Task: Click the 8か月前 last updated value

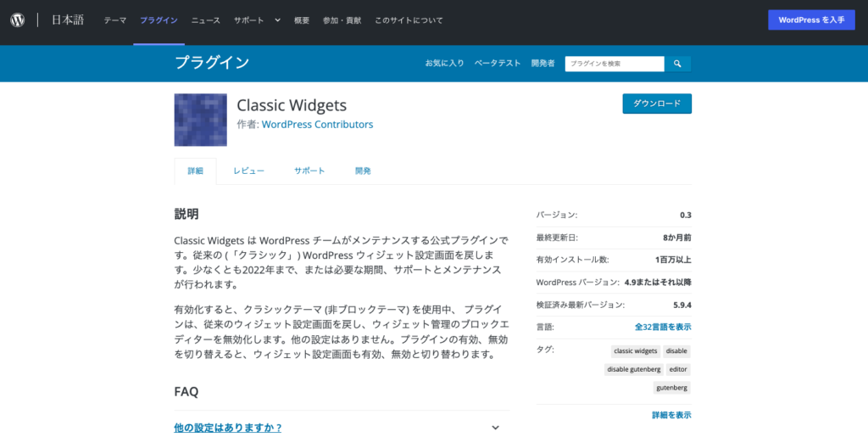Action: [677, 238]
